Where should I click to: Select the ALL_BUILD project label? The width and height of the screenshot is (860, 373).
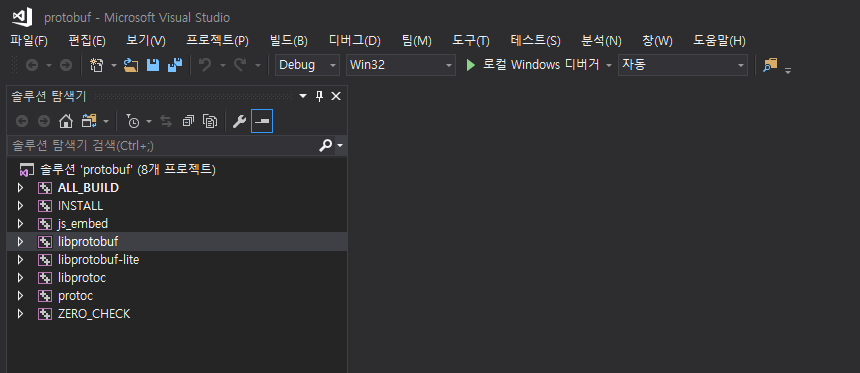coord(88,188)
